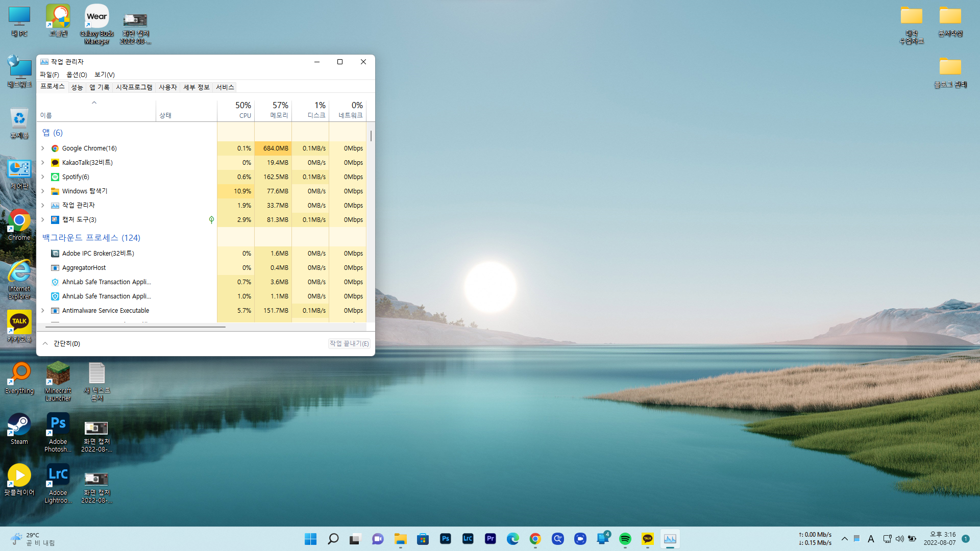This screenshot has height=551, width=980.
Task: Open Microsoft Store from the taskbar
Action: (x=423, y=539)
